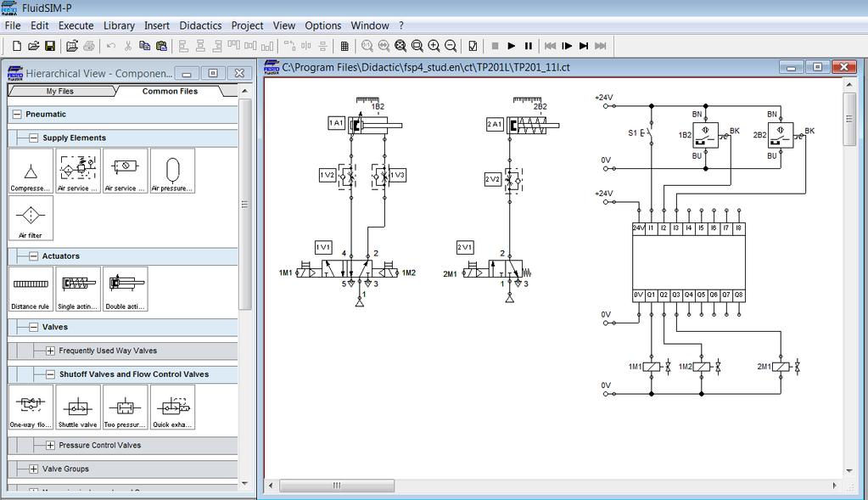The width and height of the screenshot is (868, 500).
Task: Open the parts list table icon
Action: tap(344, 46)
